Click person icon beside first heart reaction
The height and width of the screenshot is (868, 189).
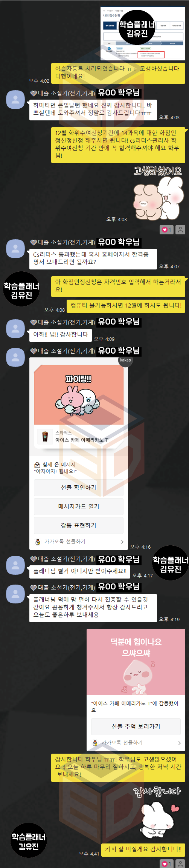tap(180, 229)
